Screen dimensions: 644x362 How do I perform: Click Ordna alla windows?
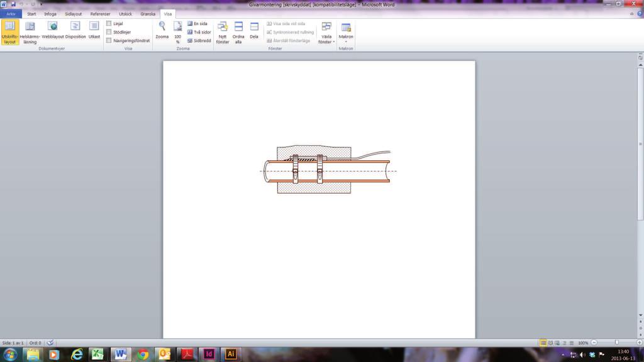(238, 32)
